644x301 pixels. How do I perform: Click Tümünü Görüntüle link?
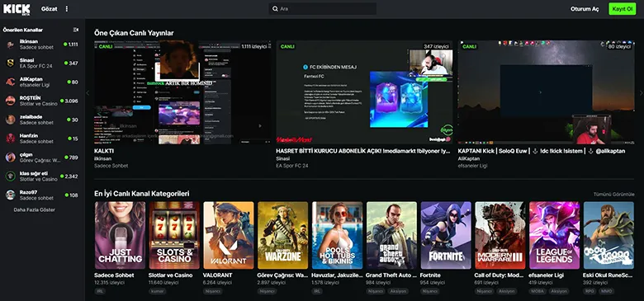[x=613, y=195]
